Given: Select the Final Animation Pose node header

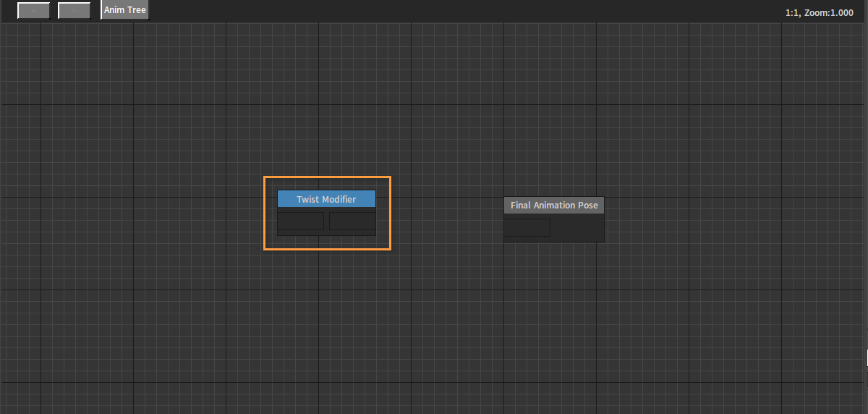Looking at the screenshot, I should coord(554,205).
